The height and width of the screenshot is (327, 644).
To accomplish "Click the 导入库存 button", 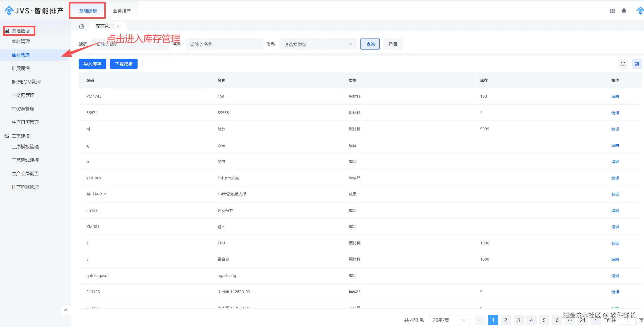I will (x=92, y=64).
